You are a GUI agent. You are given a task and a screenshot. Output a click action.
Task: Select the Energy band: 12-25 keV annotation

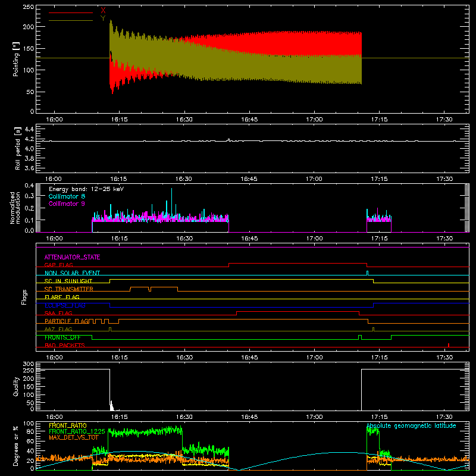pos(86,189)
